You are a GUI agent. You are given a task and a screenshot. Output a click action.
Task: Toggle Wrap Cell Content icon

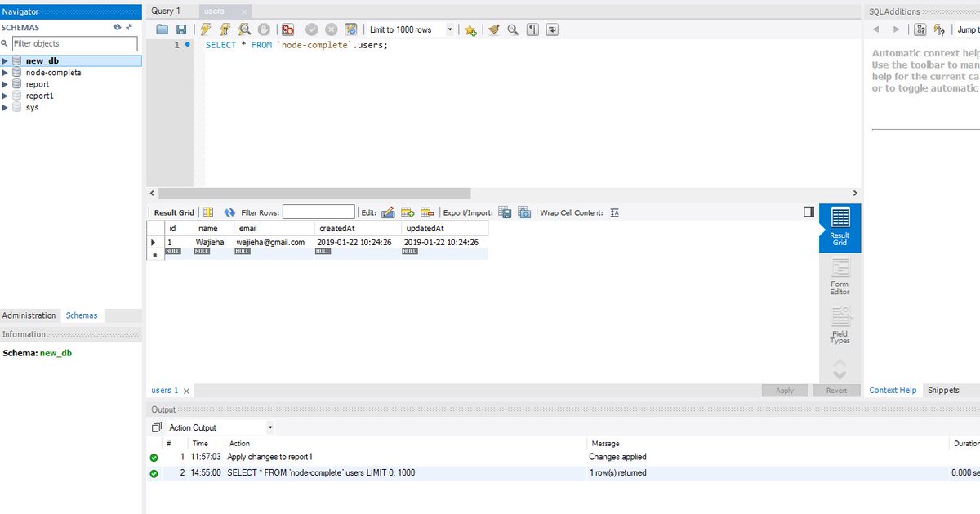(614, 212)
